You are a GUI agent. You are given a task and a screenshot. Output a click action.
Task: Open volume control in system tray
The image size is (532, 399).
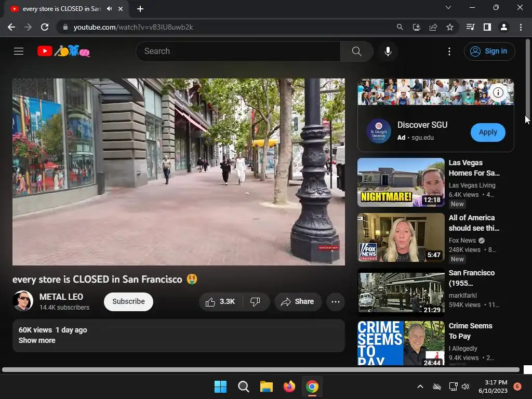[465, 387]
